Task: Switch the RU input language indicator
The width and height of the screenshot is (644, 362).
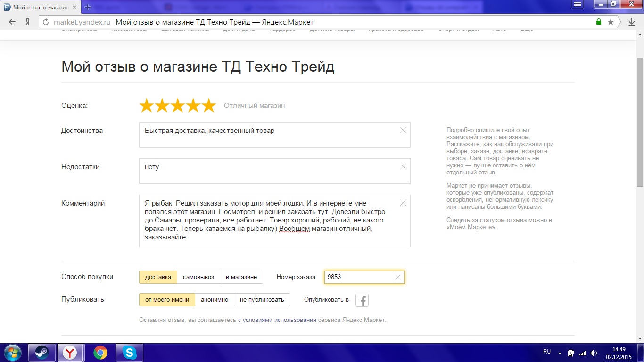Action: click(x=547, y=352)
